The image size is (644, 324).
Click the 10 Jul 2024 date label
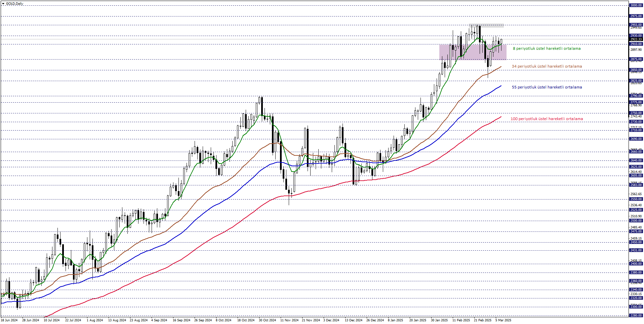point(51,320)
